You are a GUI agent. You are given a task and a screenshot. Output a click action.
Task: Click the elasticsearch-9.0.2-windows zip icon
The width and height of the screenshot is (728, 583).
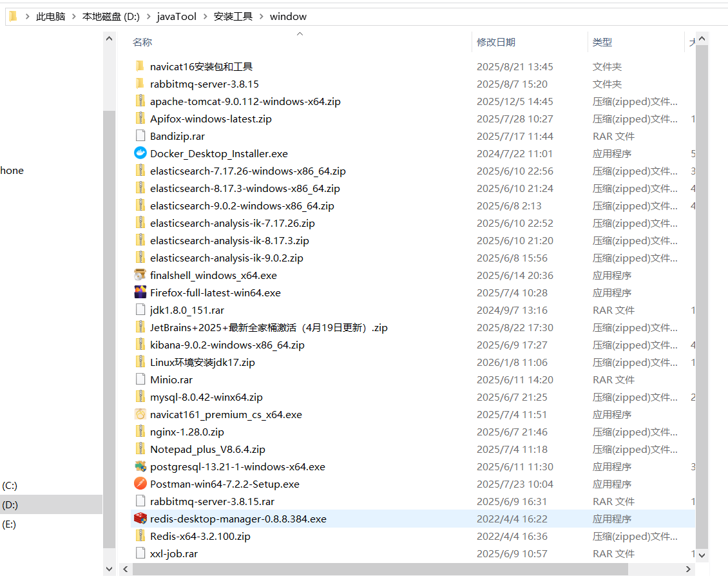pyautogui.click(x=140, y=205)
